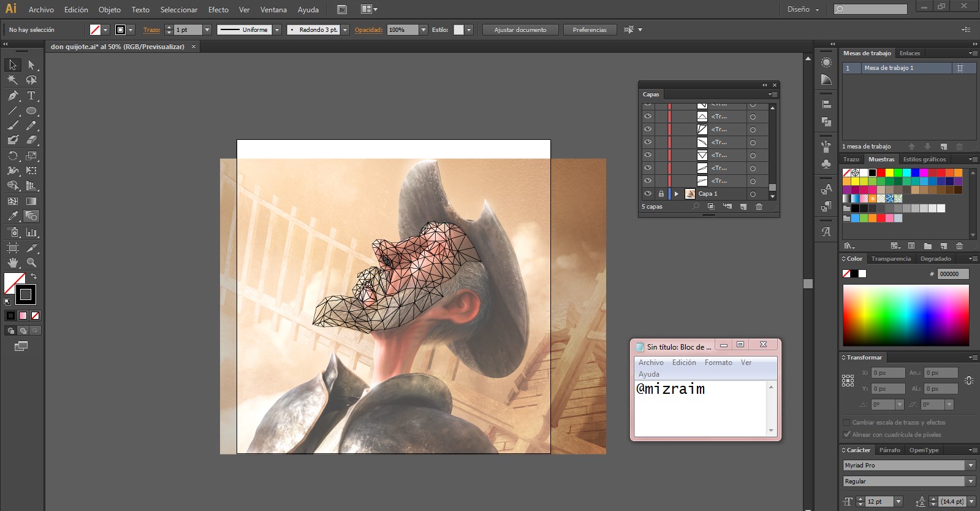The width and height of the screenshot is (980, 511).
Task: Toggle visibility eye of Capa 1
Action: [x=648, y=194]
